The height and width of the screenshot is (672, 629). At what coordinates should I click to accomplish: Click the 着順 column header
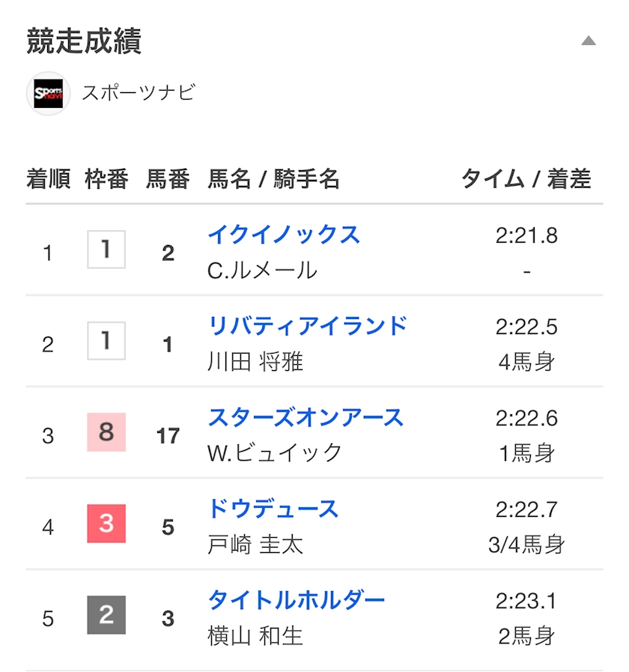(49, 179)
